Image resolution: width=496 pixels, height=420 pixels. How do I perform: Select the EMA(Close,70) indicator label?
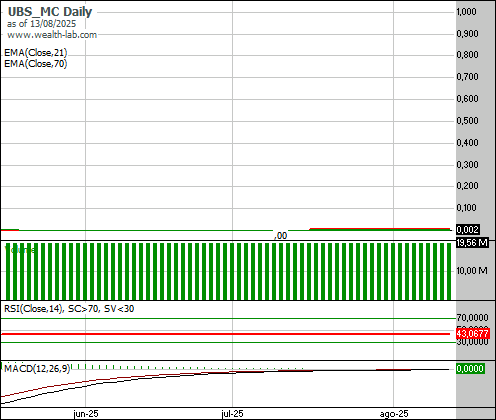click(x=36, y=63)
